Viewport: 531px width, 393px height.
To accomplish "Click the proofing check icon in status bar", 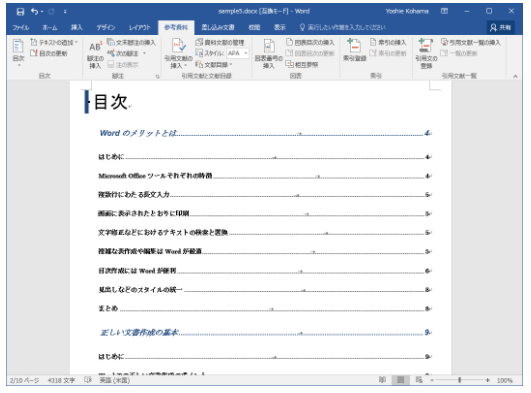I will (88, 380).
